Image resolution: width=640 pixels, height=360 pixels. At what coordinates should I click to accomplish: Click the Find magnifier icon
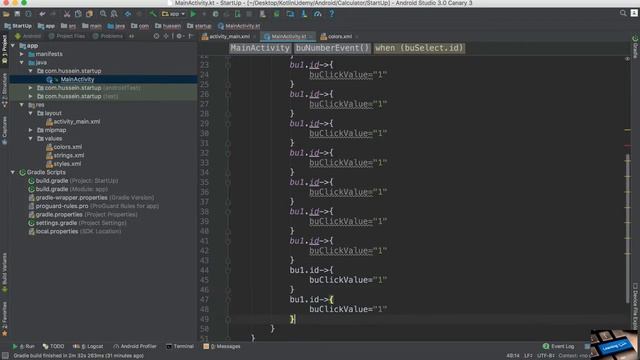point(103,14)
